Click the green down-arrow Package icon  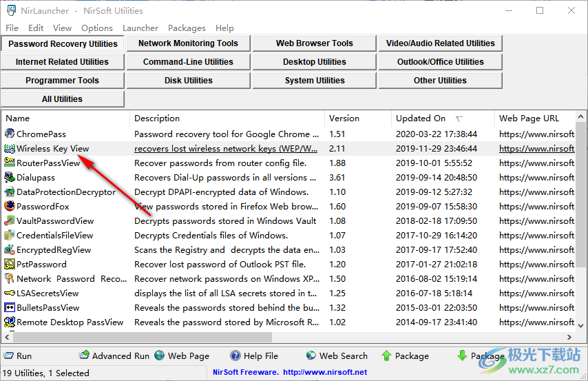tap(462, 356)
